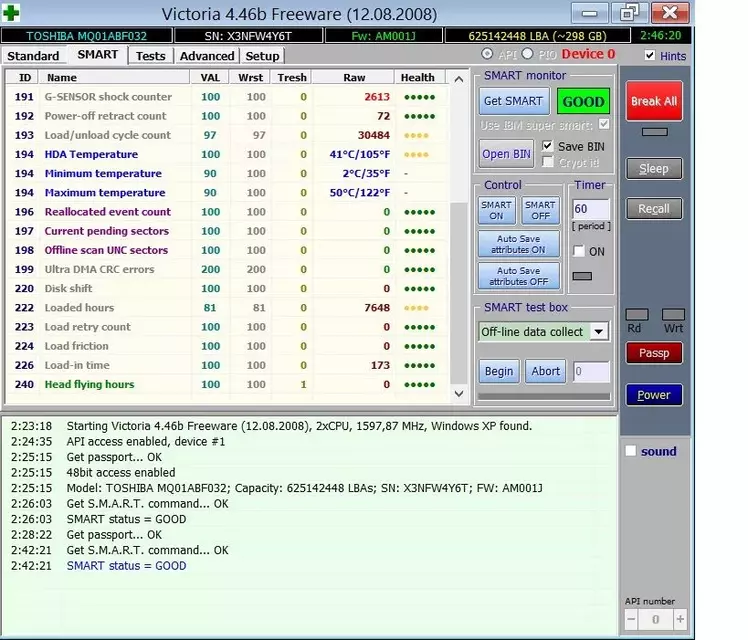Click the timer indicator lamp under ON

tap(582, 276)
